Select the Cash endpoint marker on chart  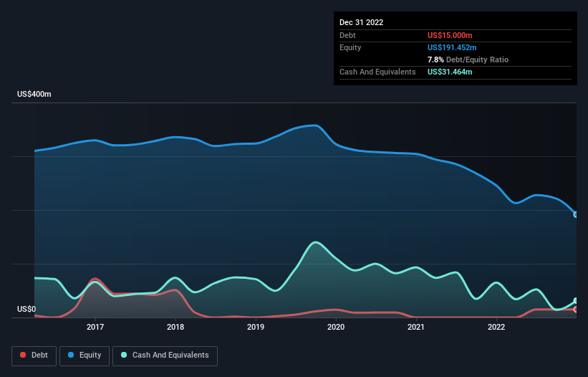576,301
